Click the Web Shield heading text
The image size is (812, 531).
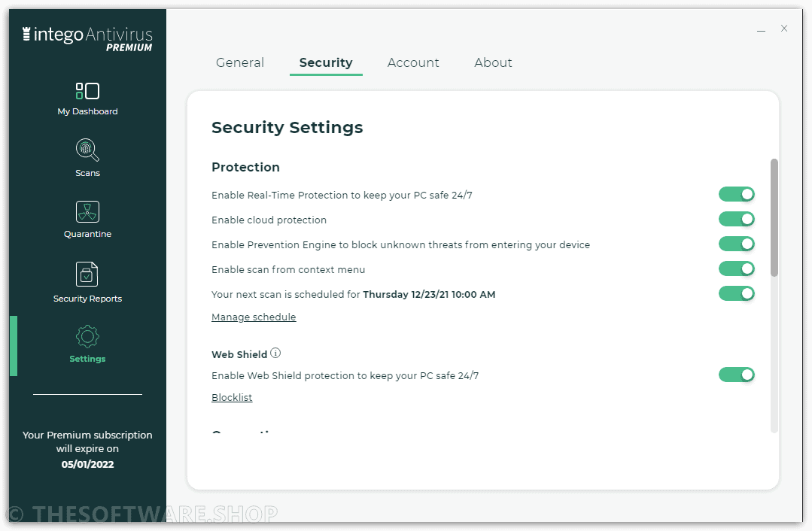tap(239, 354)
